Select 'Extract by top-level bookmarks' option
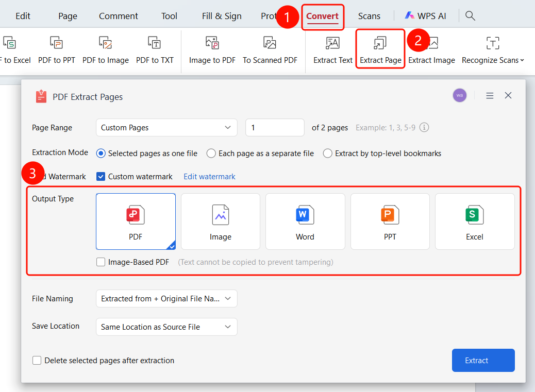Viewport: 535px width, 392px height. (x=328, y=154)
